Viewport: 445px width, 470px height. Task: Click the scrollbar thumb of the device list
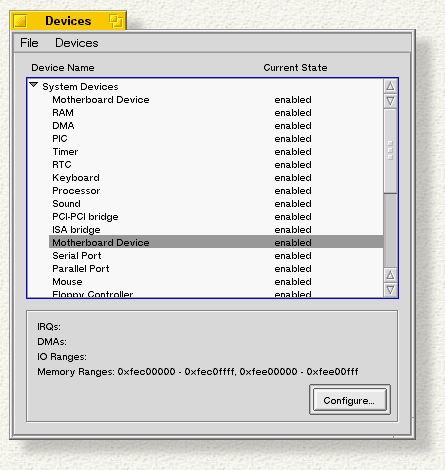390,151
